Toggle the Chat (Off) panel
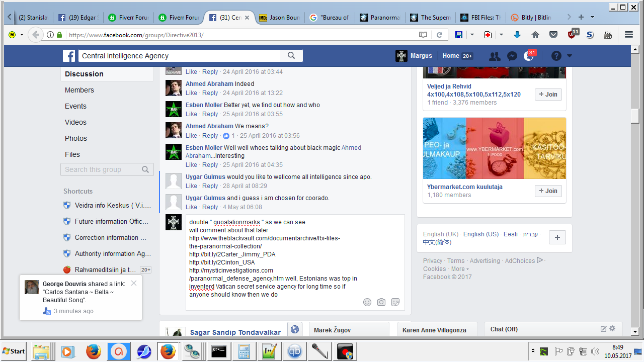This screenshot has height=362, width=644. (x=504, y=329)
